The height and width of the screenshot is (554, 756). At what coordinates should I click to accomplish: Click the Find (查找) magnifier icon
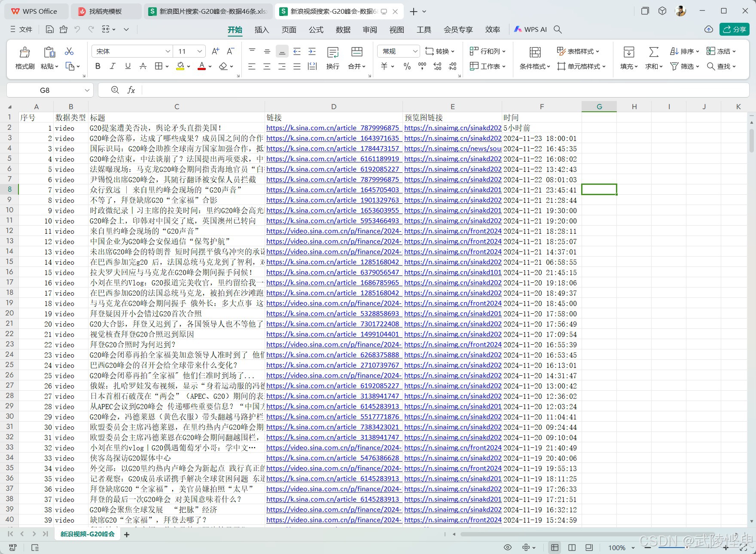coord(711,66)
